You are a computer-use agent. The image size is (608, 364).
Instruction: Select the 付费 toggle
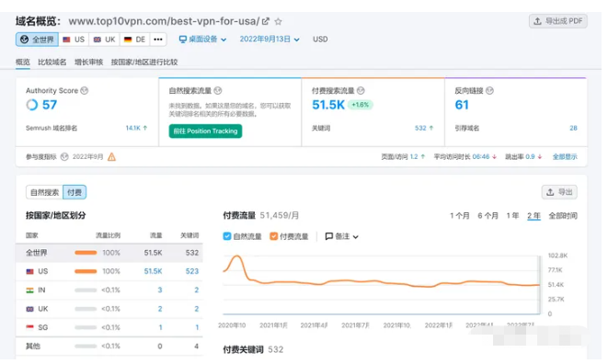click(75, 193)
